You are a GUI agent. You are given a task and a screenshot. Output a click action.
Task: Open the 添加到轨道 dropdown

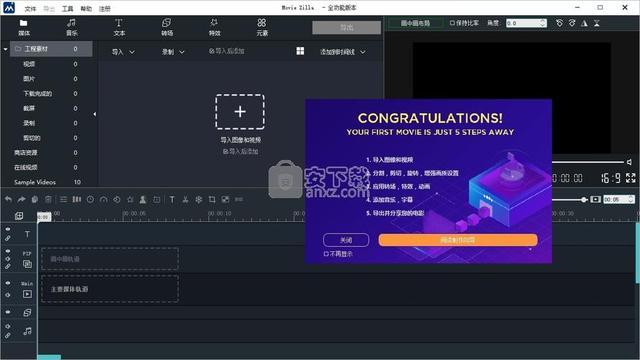(342, 52)
